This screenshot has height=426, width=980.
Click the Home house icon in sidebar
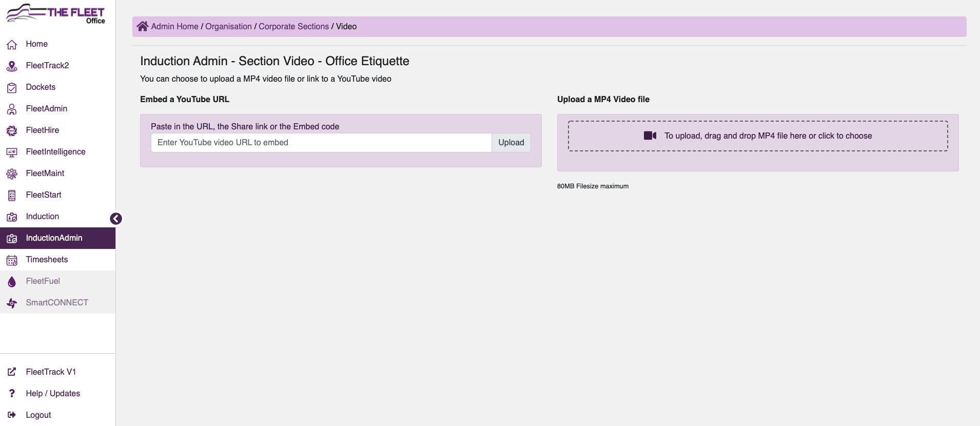tap(12, 45)
